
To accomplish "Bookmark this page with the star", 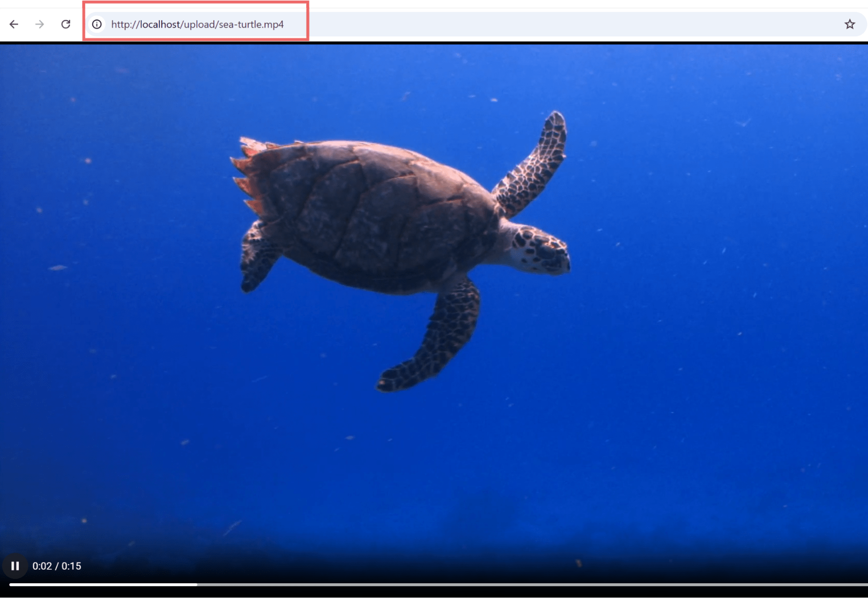I will 849,24.
